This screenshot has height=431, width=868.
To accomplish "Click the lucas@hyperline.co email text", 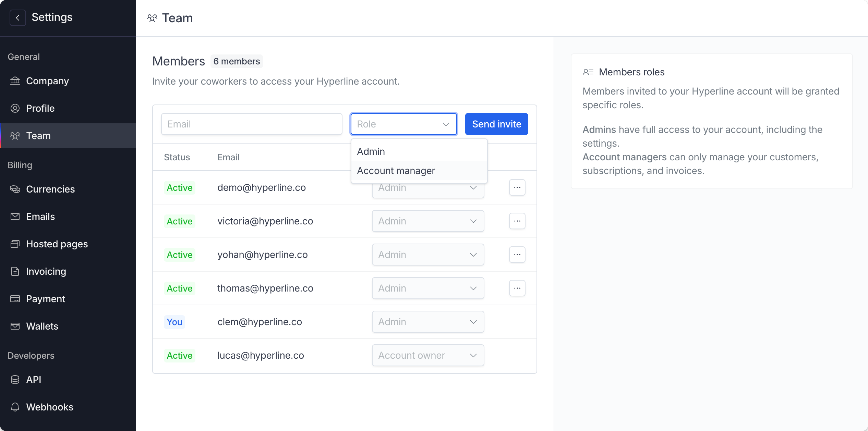I will coord(261,356).
